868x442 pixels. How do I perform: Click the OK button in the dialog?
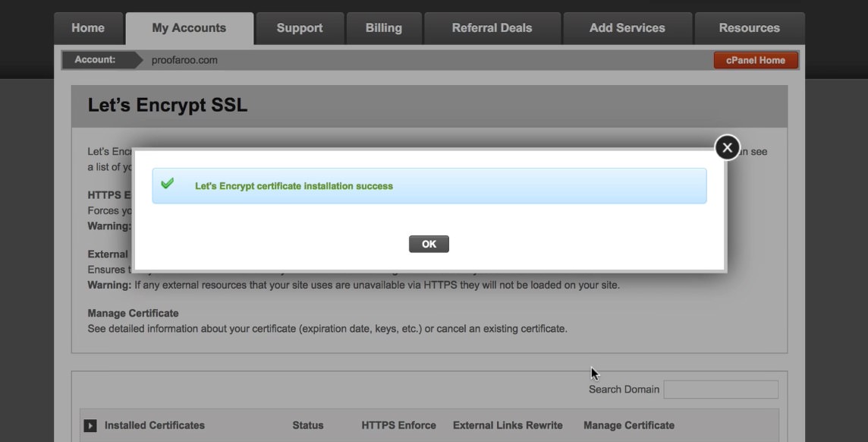click(429, 245)
